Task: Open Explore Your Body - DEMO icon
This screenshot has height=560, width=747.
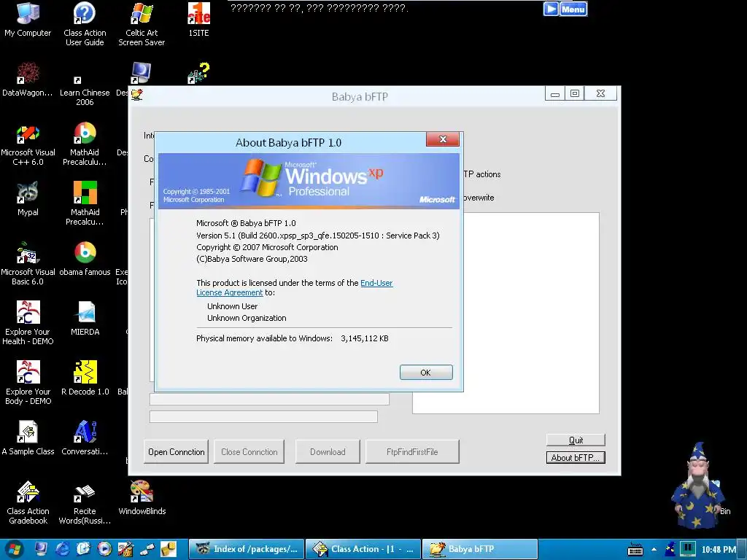Action: click(x=28, y=383)
